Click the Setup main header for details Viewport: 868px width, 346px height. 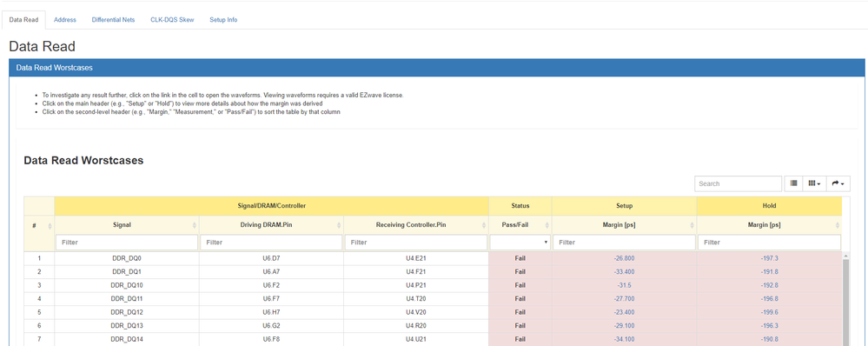tap(625, 205)
